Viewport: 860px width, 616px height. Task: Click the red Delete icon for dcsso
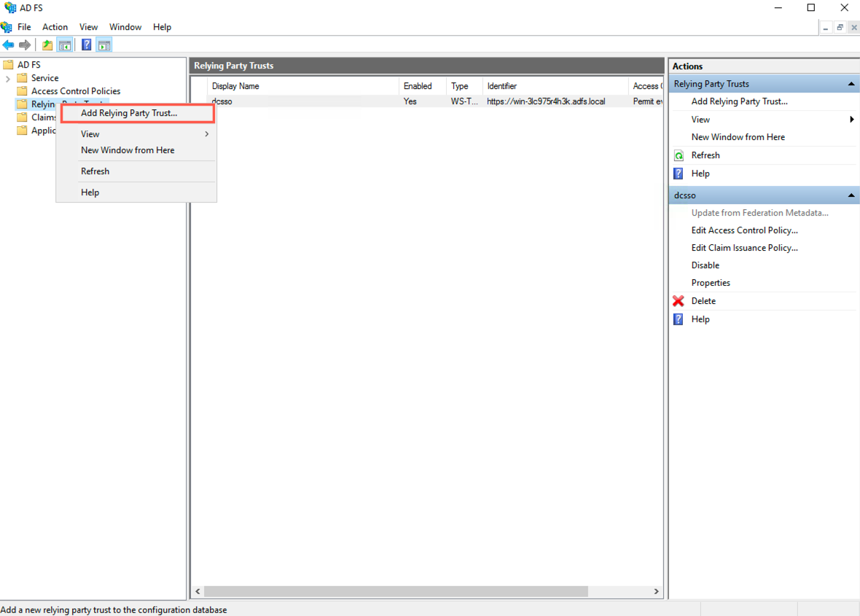click(x=679, y=300)
